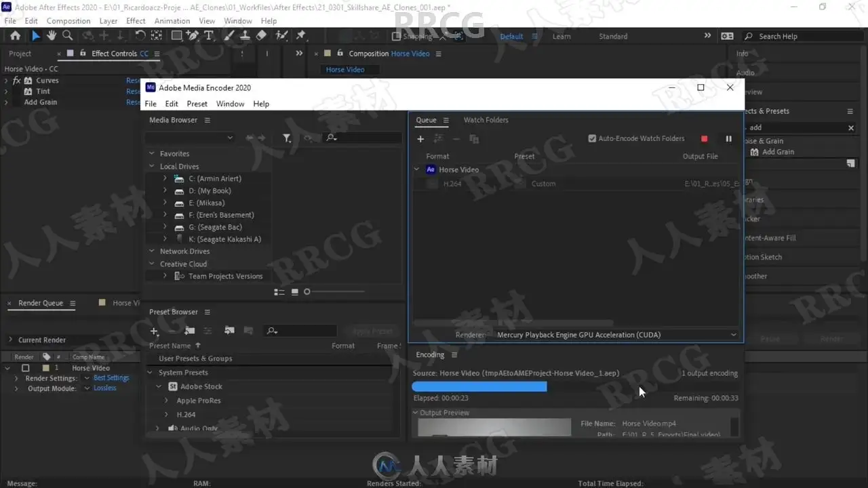Viewport: 868px width, 488px height.
Task: Click the Preset Browser search field
Action: [x=300, y=331]
